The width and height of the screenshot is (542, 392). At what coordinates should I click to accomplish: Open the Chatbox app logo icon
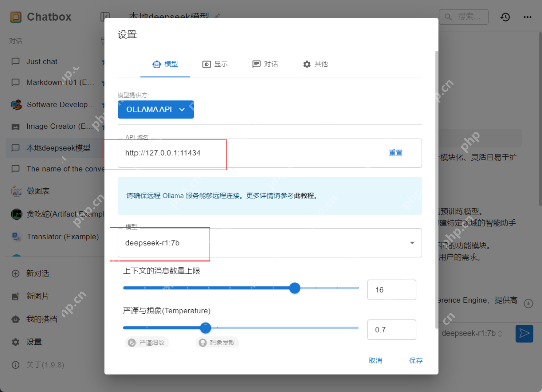pos(16,16)
